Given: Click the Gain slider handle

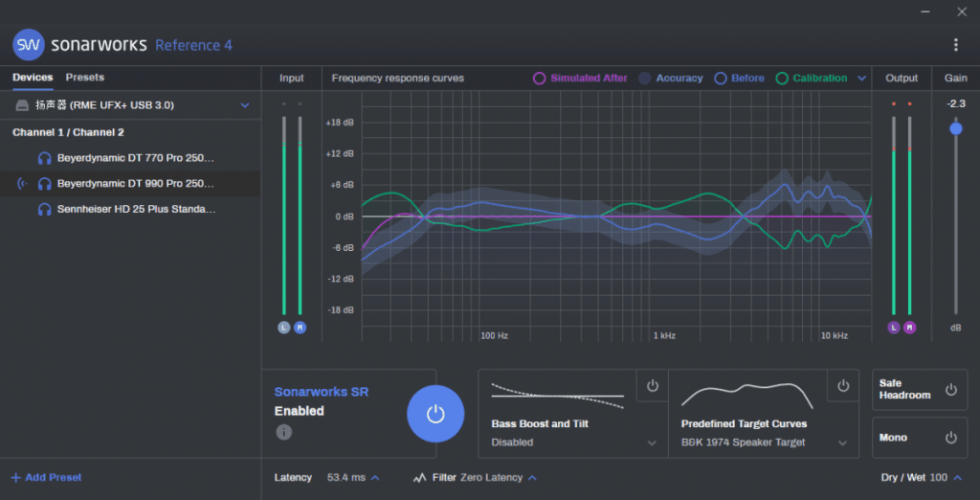Looking at the screenshot, I should coord(956,128).
